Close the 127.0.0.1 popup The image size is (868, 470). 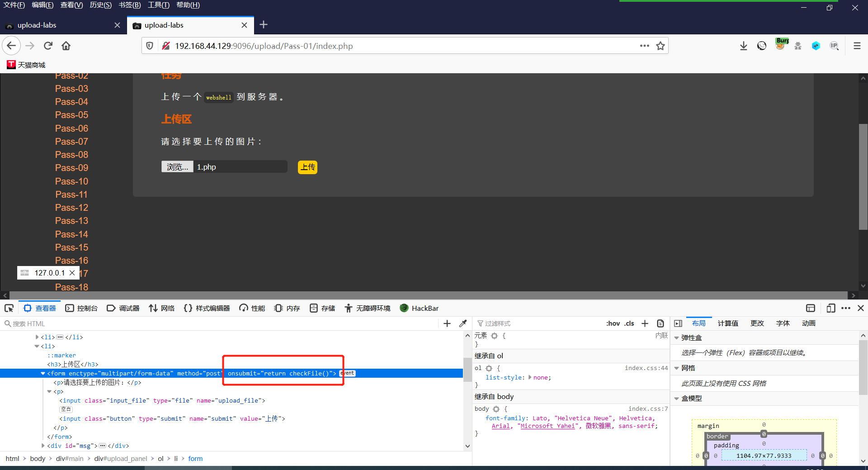(x=72, y=273)
